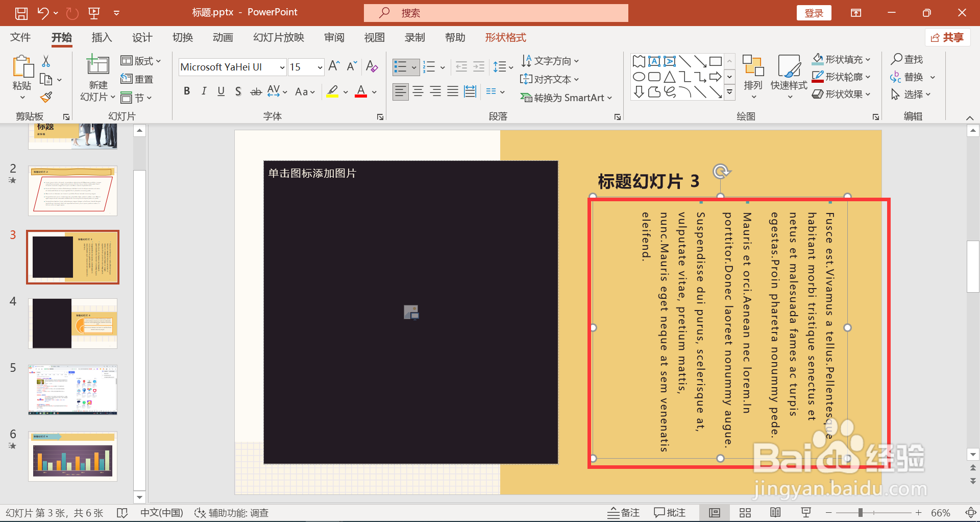Click the Login (登录) button
Image resolution: width=980 pixels, height=522 pixels.
814,13
